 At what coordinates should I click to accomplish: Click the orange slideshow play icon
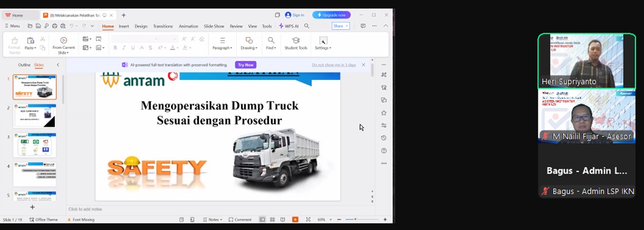[295, 220]
